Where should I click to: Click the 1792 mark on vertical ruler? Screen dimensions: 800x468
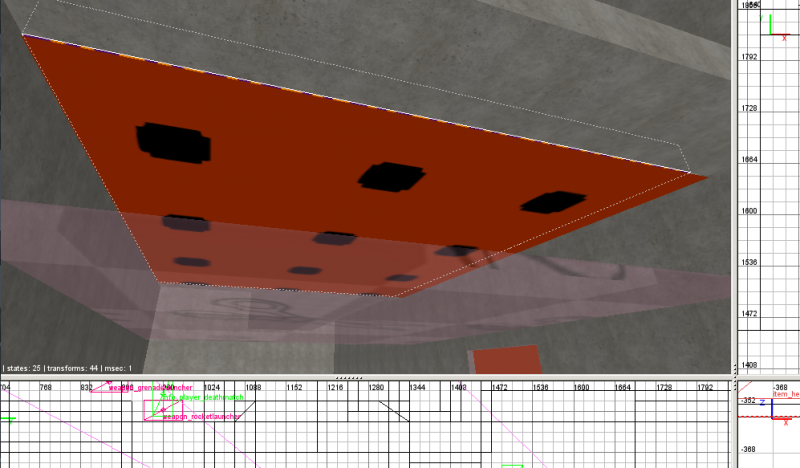(x=748, y=56)
